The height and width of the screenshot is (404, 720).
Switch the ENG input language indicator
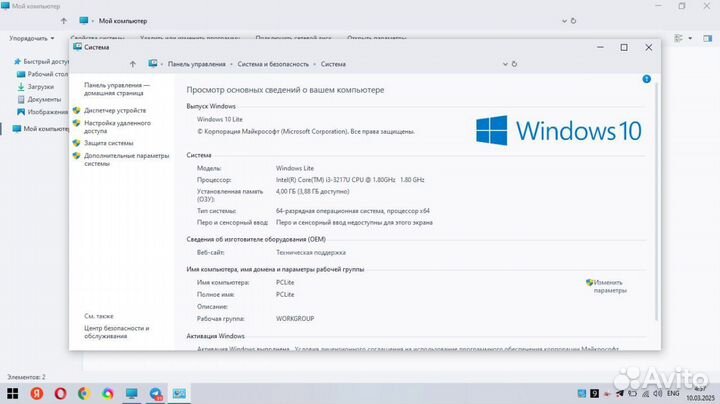coord(673,393)
